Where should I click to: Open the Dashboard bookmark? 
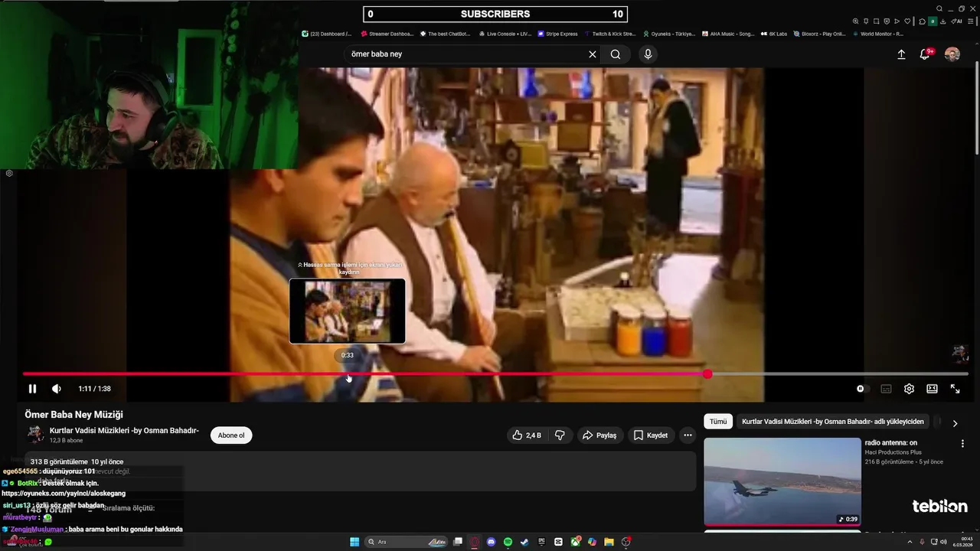(x=327, y=34)
